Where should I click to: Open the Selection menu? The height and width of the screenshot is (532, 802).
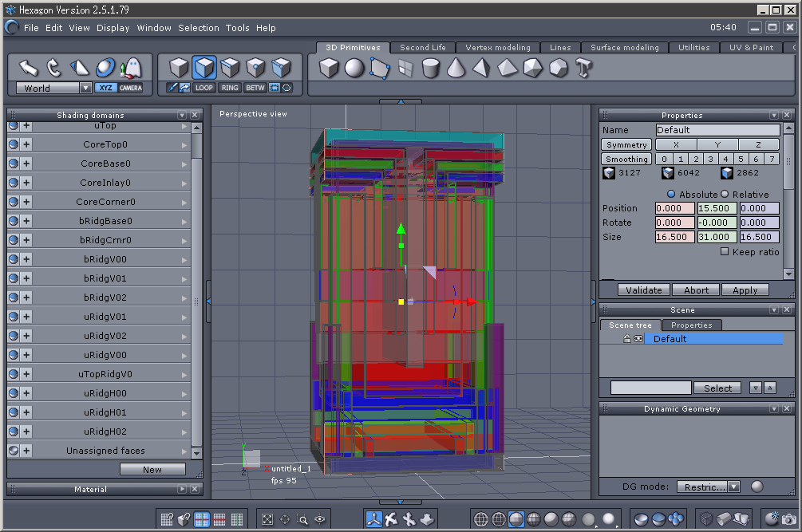click(198, 28)
